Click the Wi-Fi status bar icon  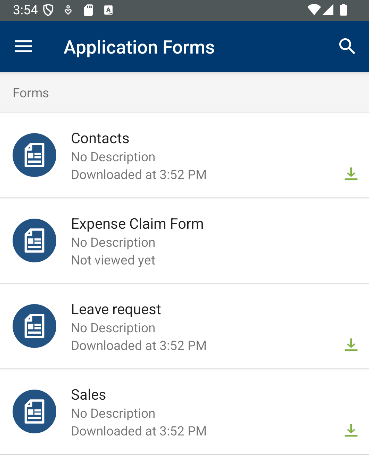click(x=313, y=10)
